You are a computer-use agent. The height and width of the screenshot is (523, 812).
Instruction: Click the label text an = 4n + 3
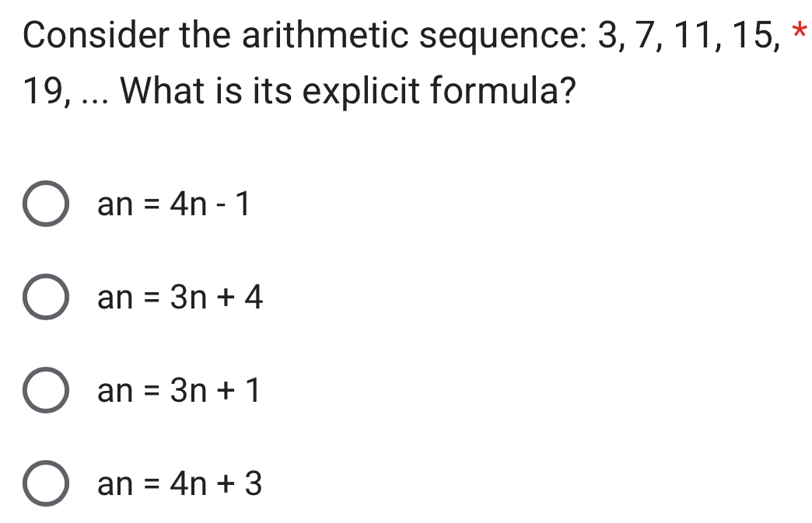(x=179, y=486)
